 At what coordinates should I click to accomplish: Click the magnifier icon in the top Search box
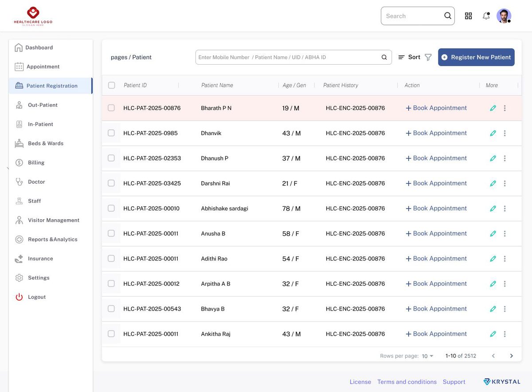(x=448, y=16)
